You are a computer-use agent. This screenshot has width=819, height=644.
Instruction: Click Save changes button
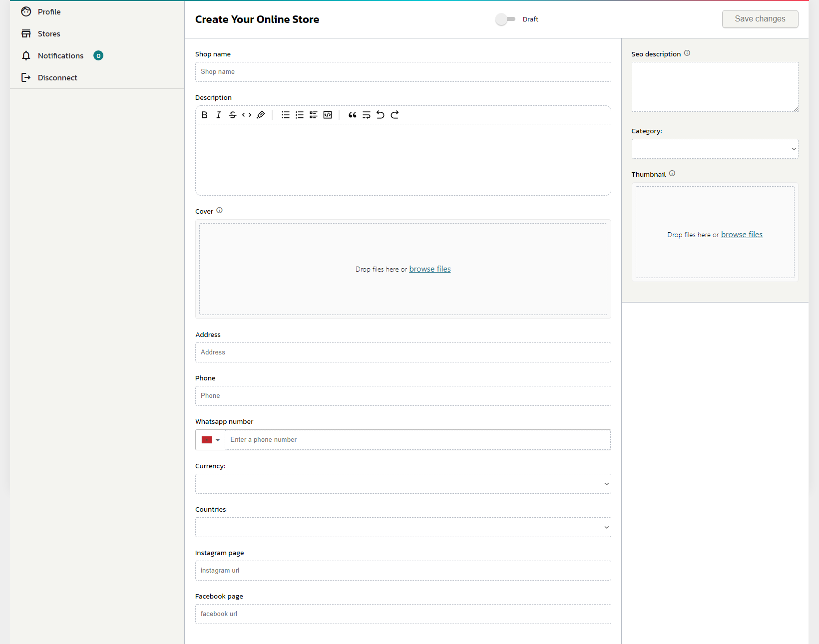(760, 19)
